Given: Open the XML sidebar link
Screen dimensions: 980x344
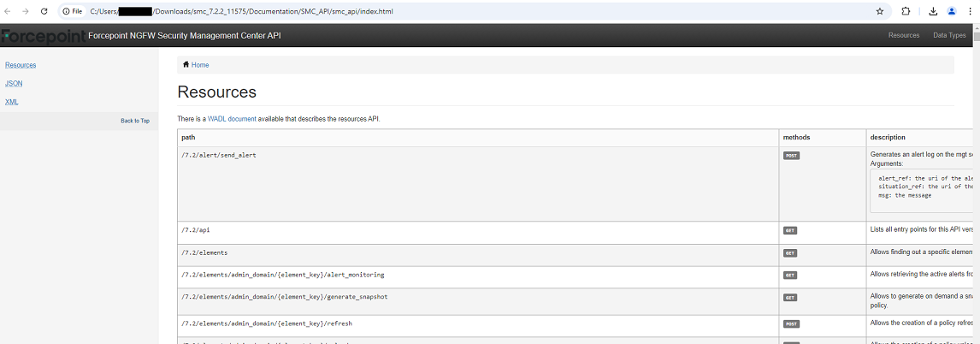Looking at the screenshot, I should 11,101.
